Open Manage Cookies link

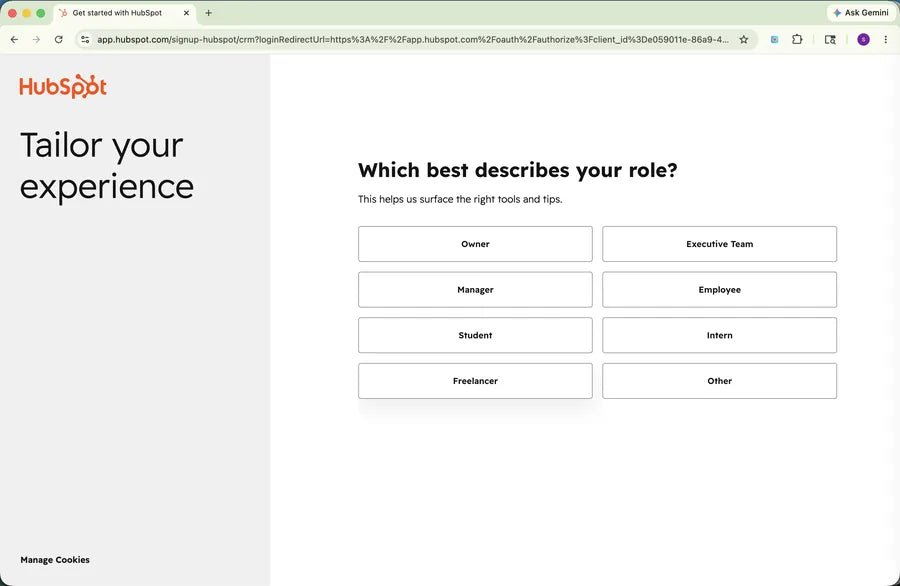click(55, 560)
